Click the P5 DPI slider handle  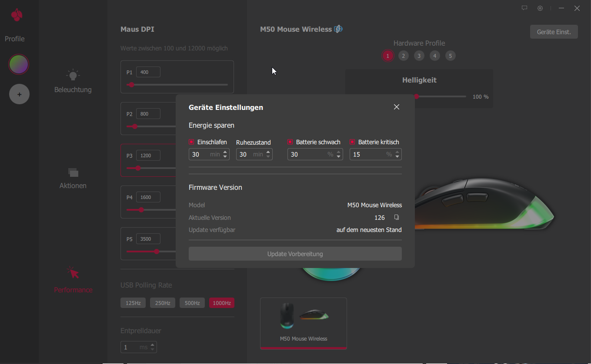tap(157, 251)
